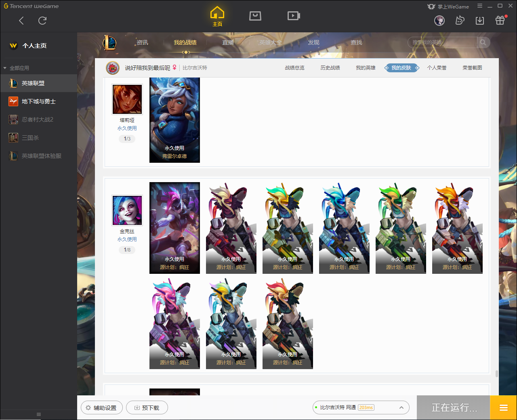Viewport: 517px width, 420px height.
Task: Click the 金克丝 champion portrait
Action: click(127, 210)
